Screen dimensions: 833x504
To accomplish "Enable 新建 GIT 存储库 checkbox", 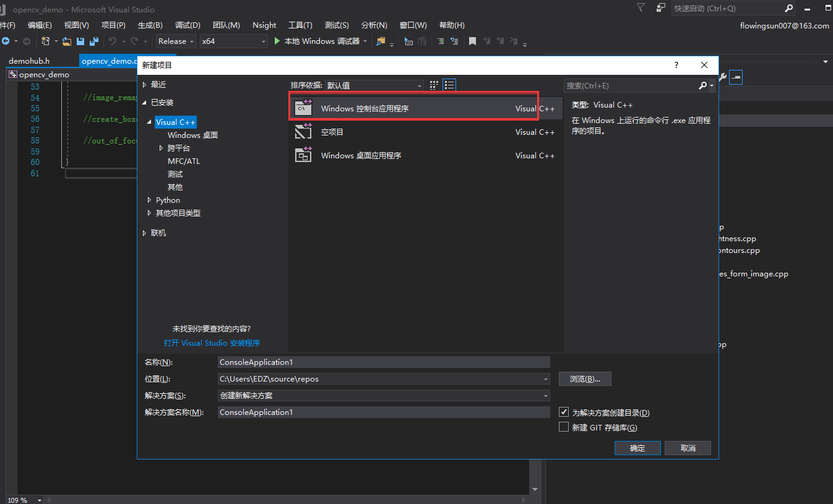I will (x=564, y=427).
